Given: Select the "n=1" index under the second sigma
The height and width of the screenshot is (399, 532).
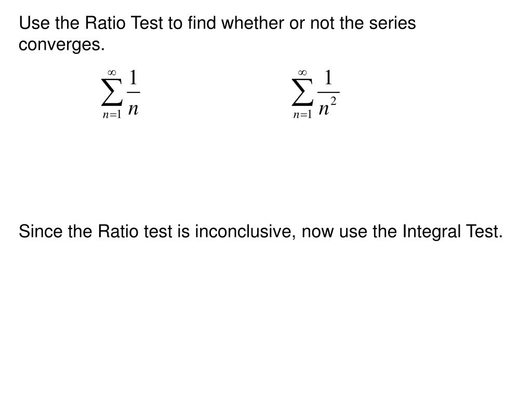Looking at the screenshot, I should (x=303, y=115).
